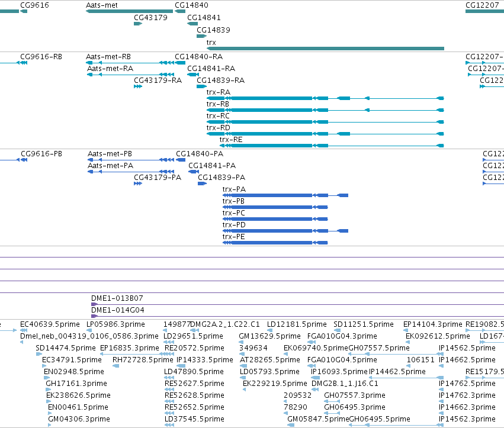
Task: Select the DME1-014G04 feature
Action: pyautogui.click(x=298, y=317)
